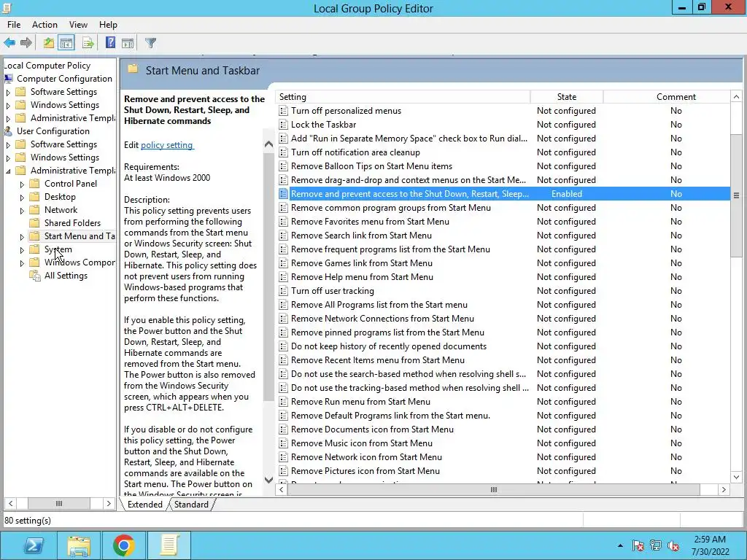Screen dimensions: 747x560
Task: Click the All Settings tree icon
Action: pyautogui.click(x=35, y=275)
